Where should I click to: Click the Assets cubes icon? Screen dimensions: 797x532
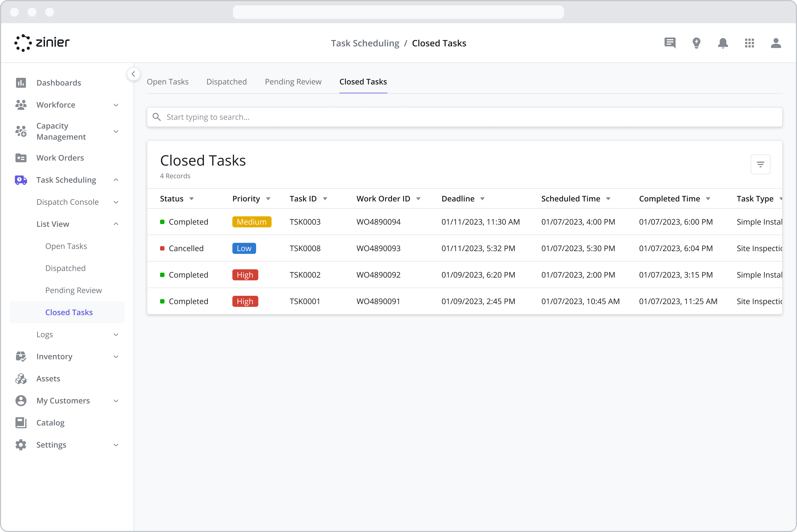click(x=21, y=379)
